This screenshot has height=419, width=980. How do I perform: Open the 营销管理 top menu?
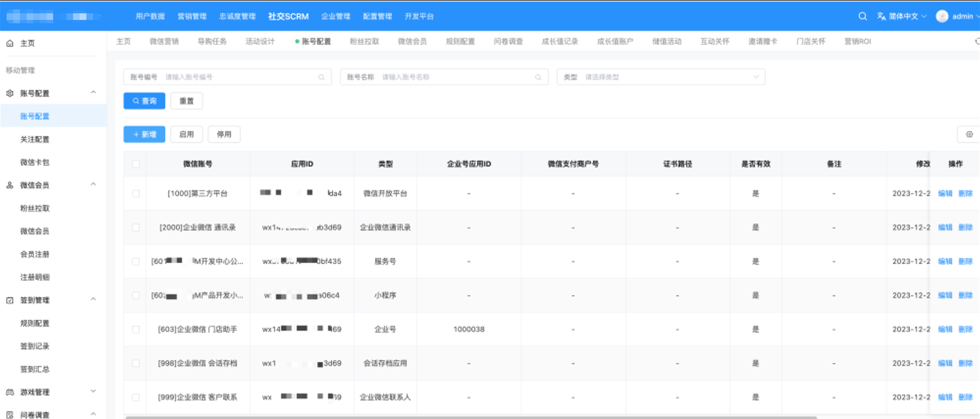pyautogui.click(x=192, y=16)
